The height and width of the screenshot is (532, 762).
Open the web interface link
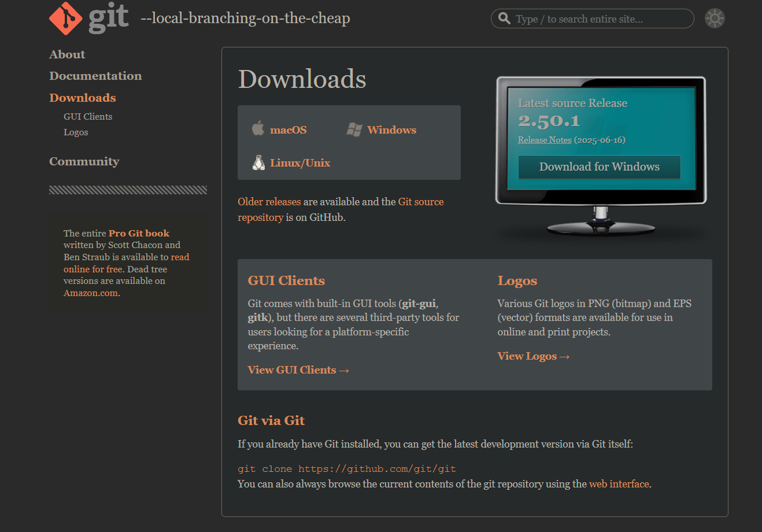point(619,484)
